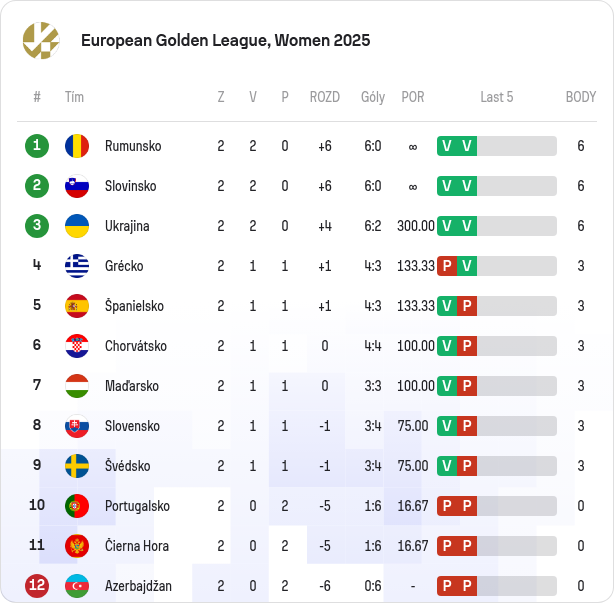Click the title European Golden League, Women 2025

pyautogui.click(x=226, y=40)
